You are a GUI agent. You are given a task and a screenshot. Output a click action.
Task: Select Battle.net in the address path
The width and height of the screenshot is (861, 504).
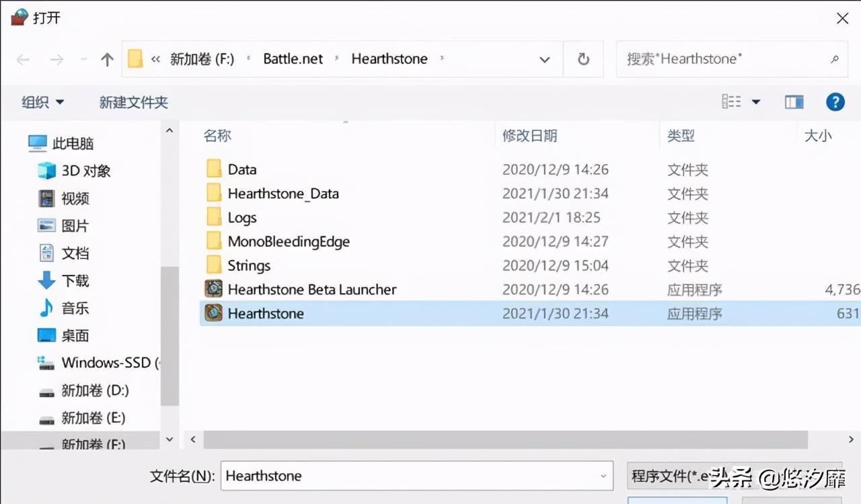tap(293, 59)
